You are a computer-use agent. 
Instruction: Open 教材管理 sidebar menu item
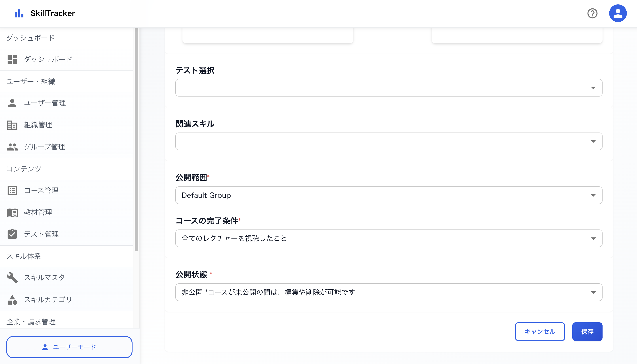(38, 212)
